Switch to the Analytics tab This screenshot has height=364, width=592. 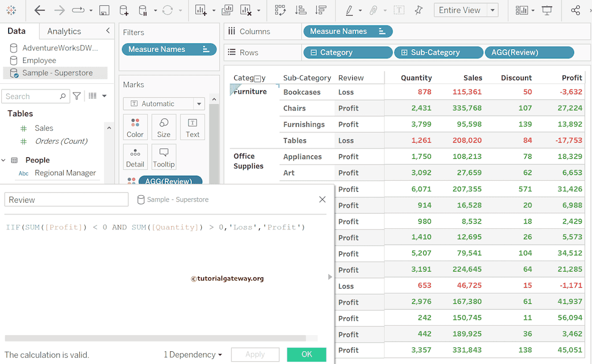pos(64,31)
